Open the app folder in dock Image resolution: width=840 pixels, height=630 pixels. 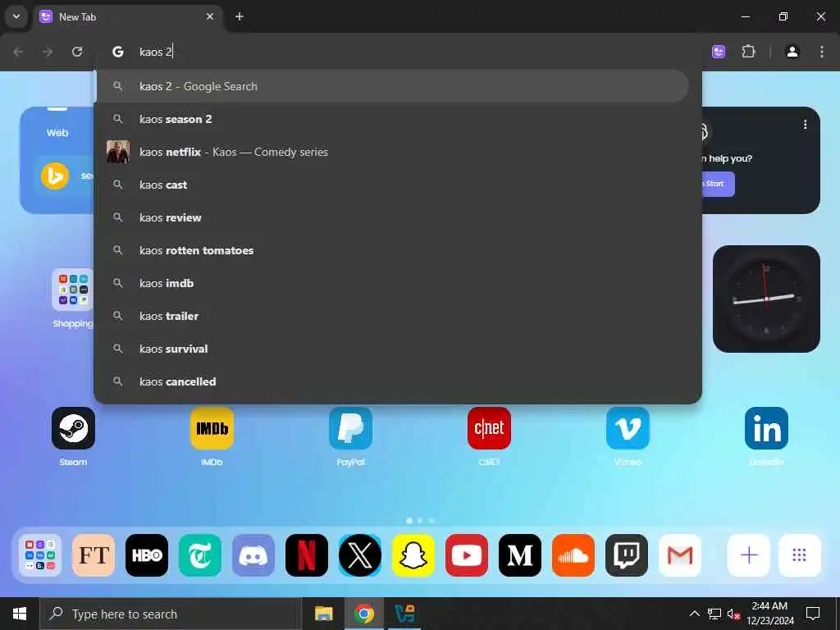pyautogui.click(x=40, y=555)
